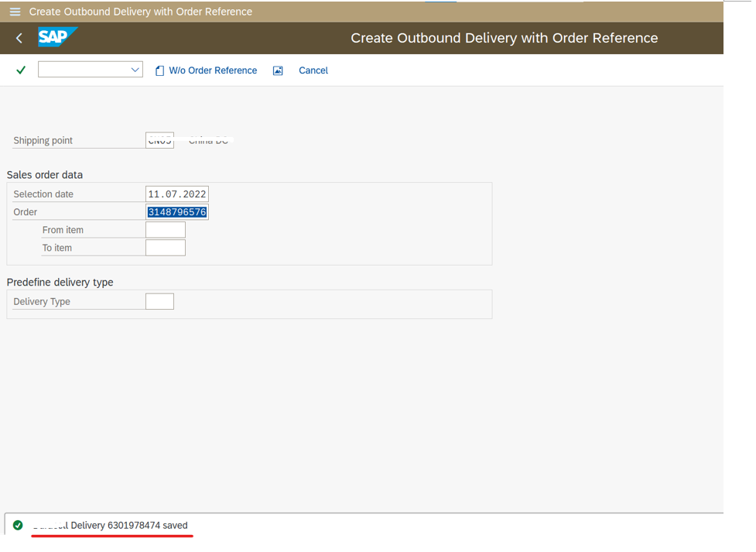
Task: Click the 'Order' field label
Action: [25, 212]
